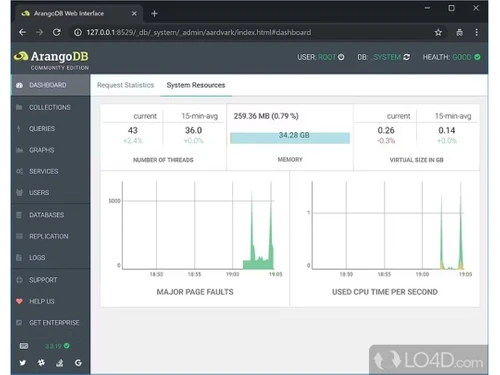Open the Dashboard sidebar item
The image size is (500, 375).
[x=50, y=85]
